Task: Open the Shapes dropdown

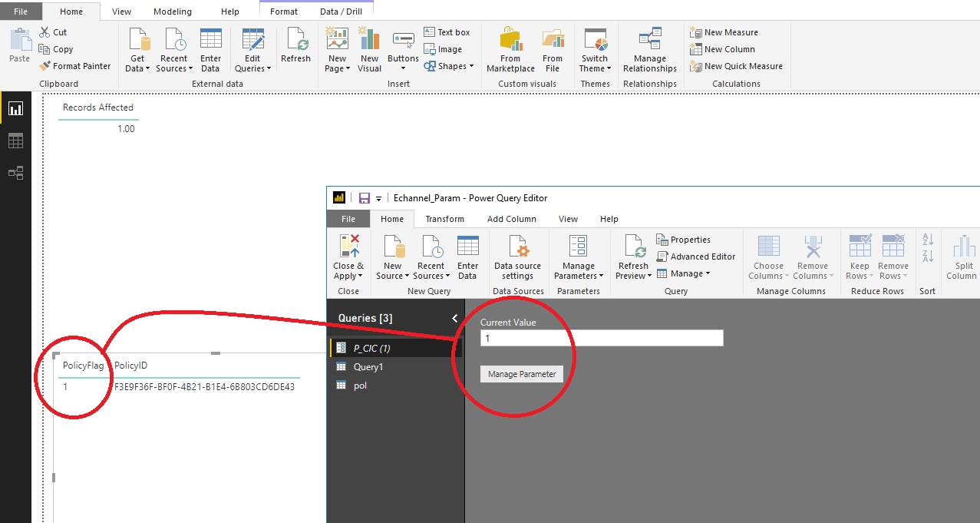Action: coord(449,66)
